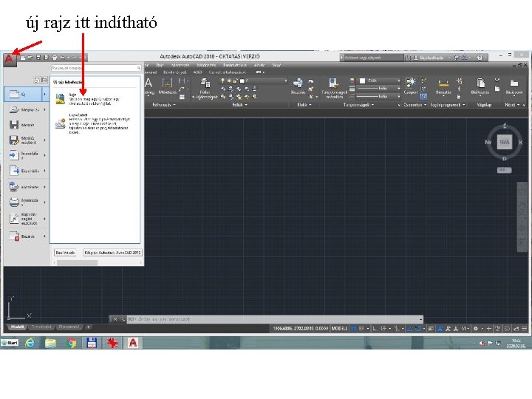Image resolution: width=532 pixels, height=399 pixels.
Task: Click the Beállítások button
Action: pyautogui.click(x=65, y=253)
